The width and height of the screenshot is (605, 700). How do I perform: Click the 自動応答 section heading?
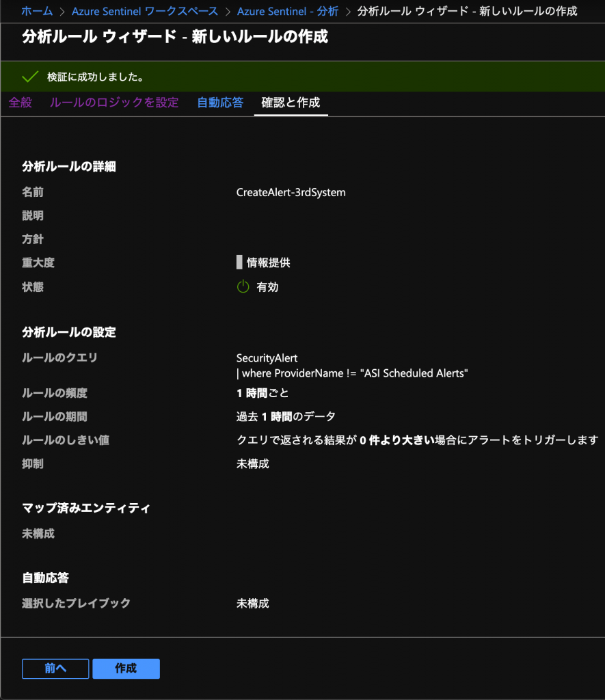[x=45, y=578]
